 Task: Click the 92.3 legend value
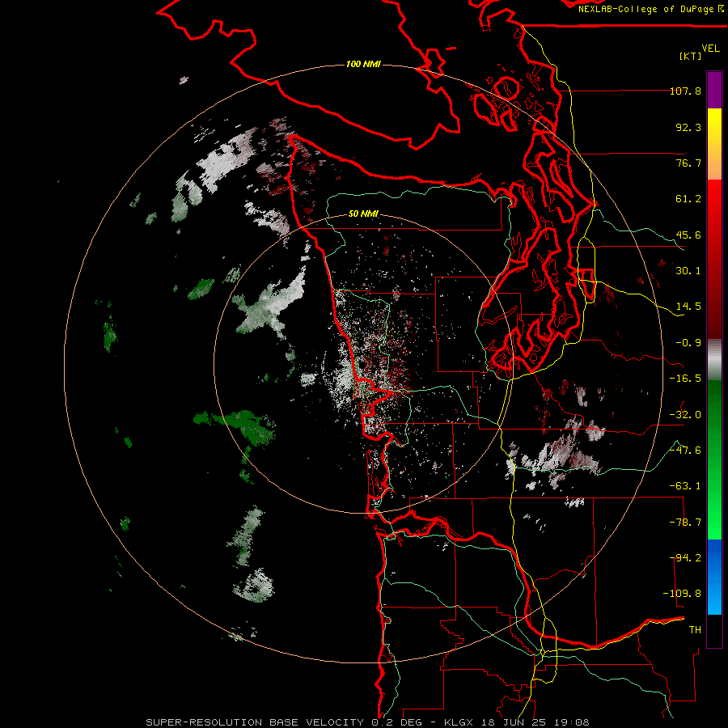(x=688, y=127)
